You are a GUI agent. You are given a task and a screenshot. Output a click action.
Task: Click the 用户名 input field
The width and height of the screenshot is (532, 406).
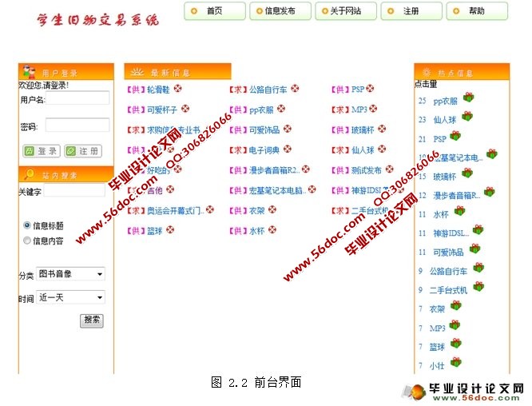[77, 98]
